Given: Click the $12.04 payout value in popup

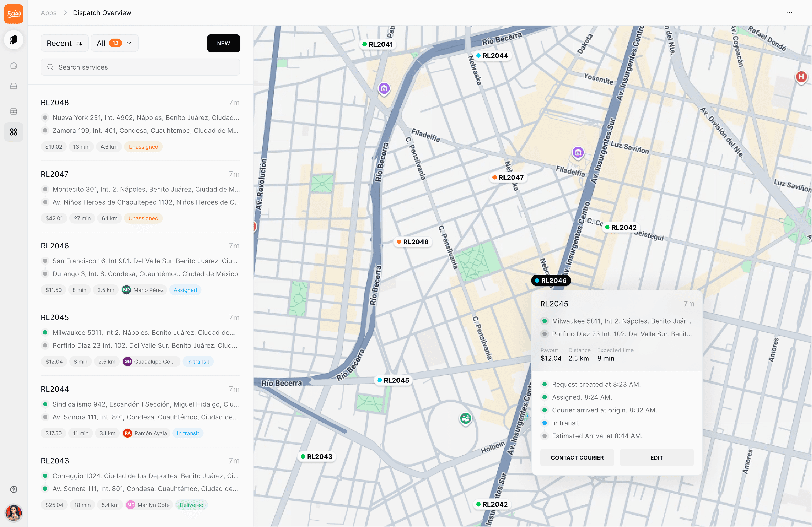Looking at the screenshot, I should pos(551,358).
